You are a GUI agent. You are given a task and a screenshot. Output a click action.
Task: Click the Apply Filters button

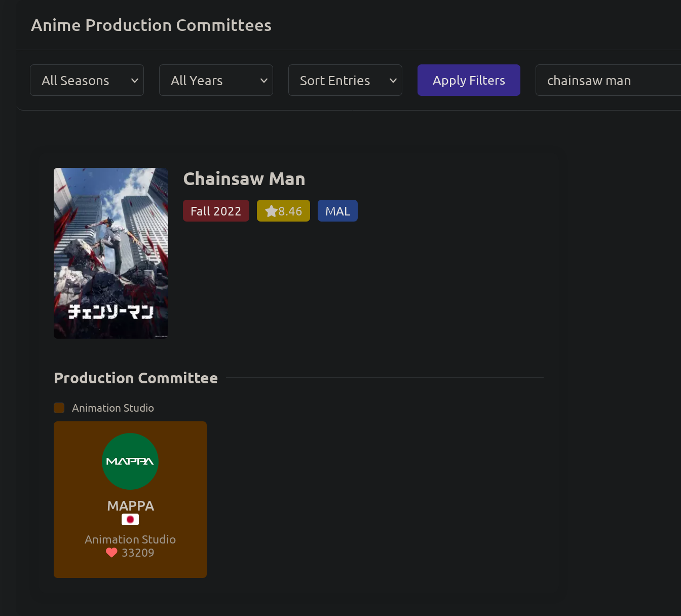point(469,80)
